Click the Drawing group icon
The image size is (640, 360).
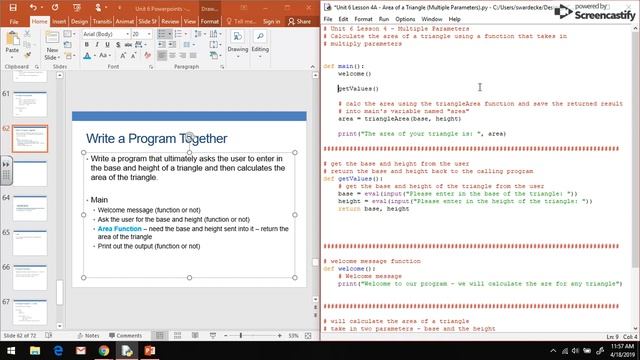(238, 36)
